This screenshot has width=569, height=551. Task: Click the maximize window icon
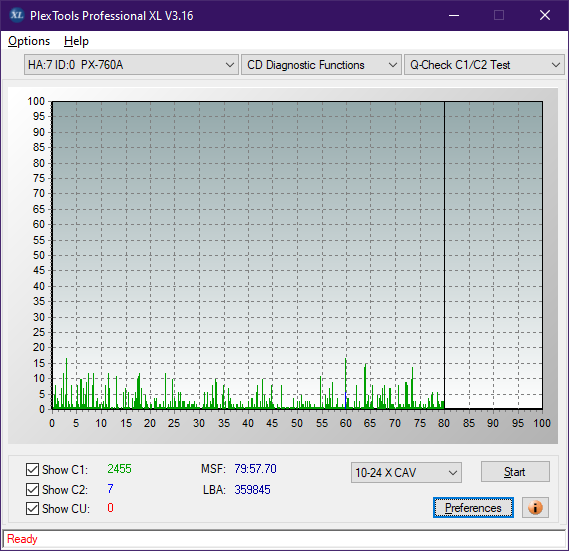pos(499,15)
